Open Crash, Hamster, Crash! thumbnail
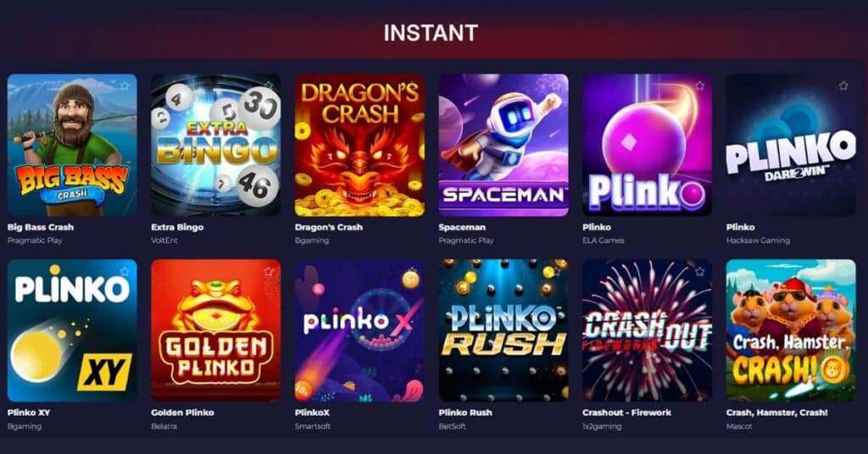Image resolution: width=868 pixels, height=454 pixels. pyautogui.click(x=791, y=330)
